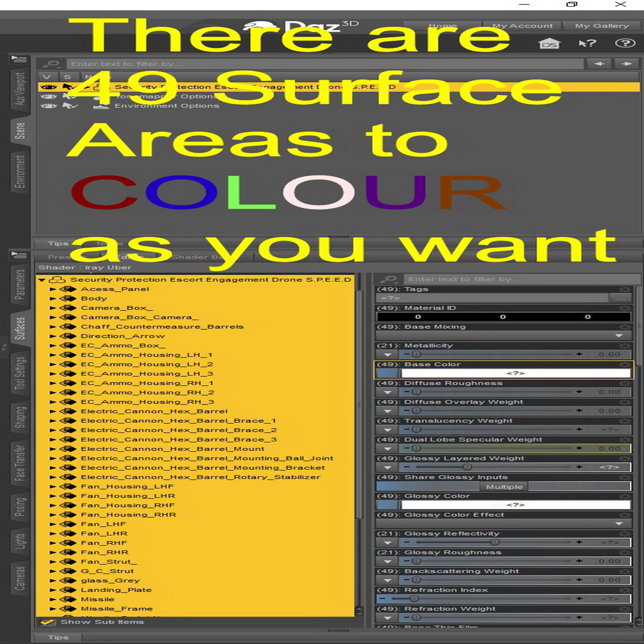
Task: Uncheck the Show Sub Items checkbox
Action: point(47,622)
